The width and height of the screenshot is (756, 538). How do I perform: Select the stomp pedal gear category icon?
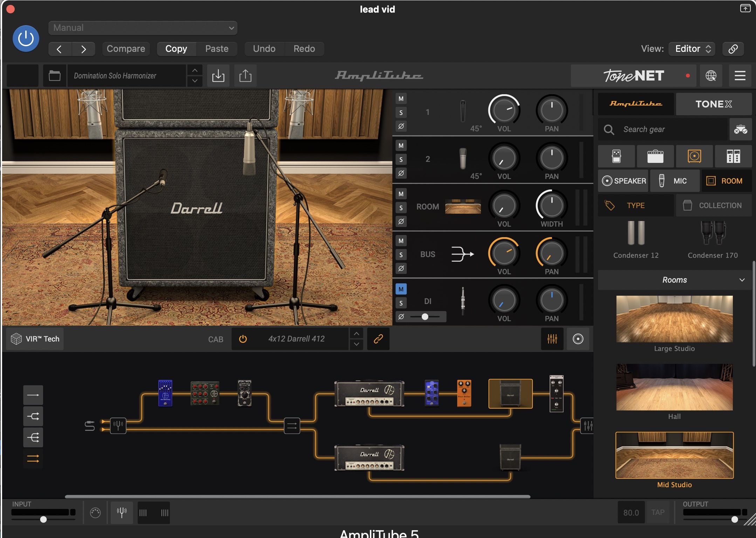pos(616,156)
